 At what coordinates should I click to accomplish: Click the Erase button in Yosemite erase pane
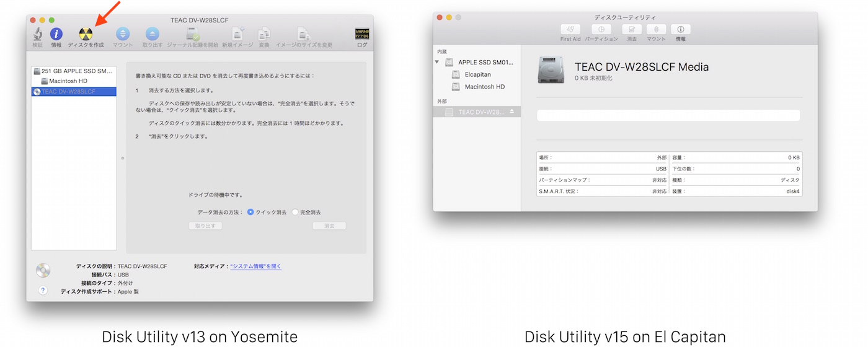point(329,226)
